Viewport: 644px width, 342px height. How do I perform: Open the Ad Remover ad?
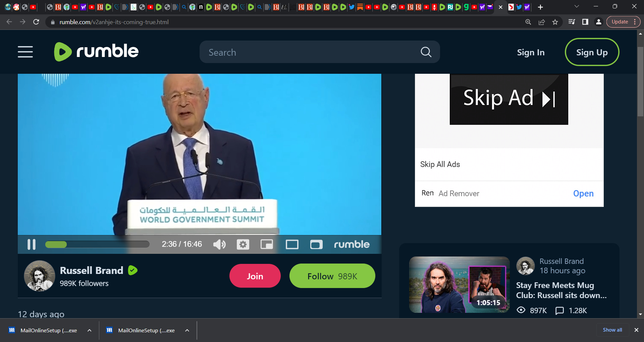coord(583,193)
